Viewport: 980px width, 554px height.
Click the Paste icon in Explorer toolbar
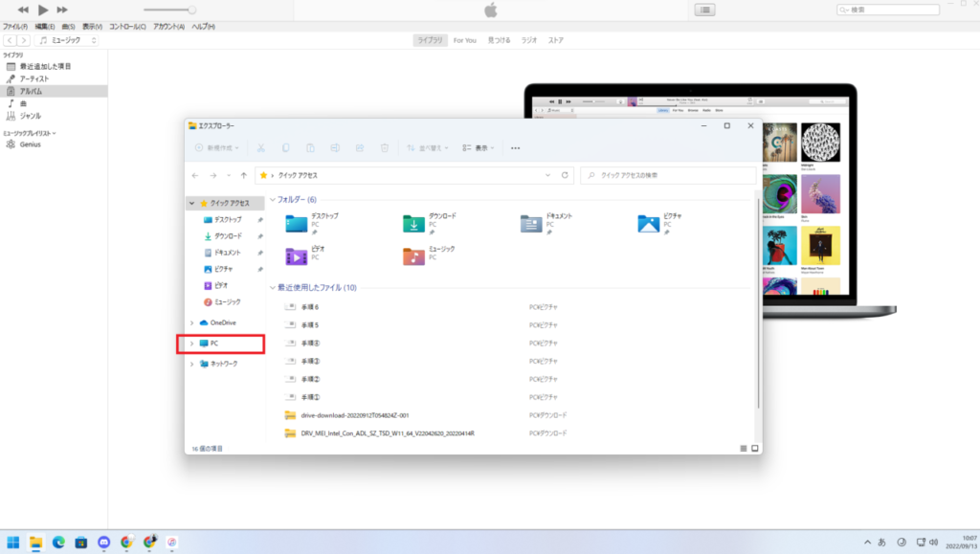(310, 148)
